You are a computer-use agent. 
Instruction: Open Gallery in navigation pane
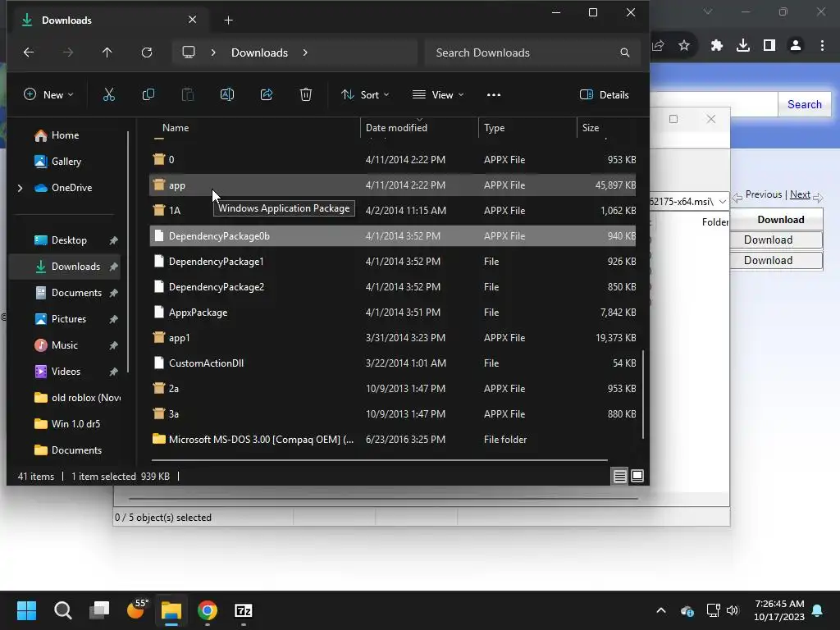pos(58,162)
